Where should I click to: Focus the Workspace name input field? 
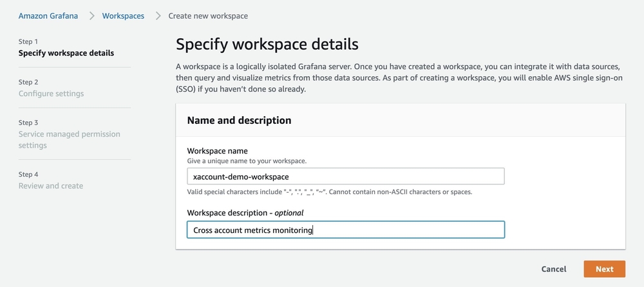click(x=345, y=177)
